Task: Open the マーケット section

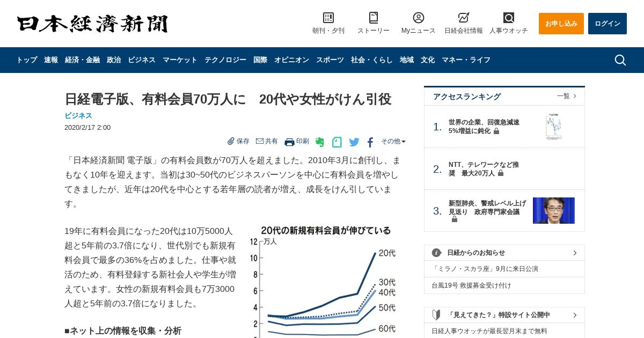Action: pos(180,60)
